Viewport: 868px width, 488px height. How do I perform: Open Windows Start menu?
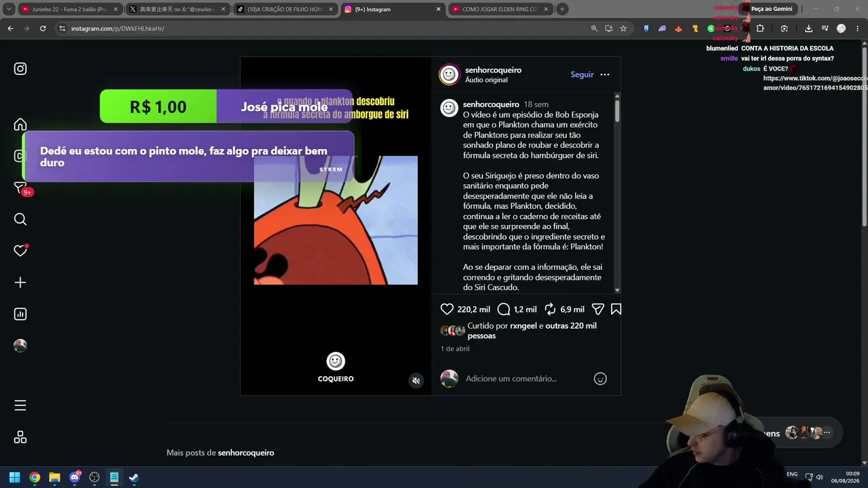pyautogui.click(x=14, y=477)
